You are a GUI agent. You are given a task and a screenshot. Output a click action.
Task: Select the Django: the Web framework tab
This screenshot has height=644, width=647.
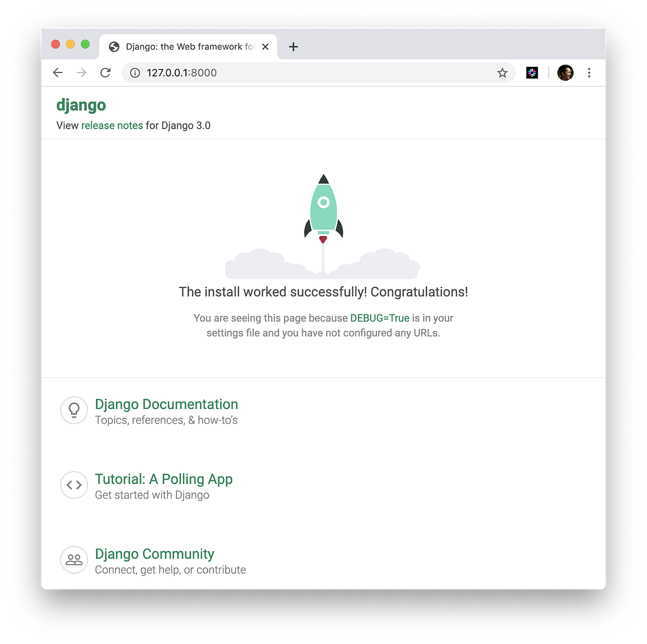tap(178, 47)
